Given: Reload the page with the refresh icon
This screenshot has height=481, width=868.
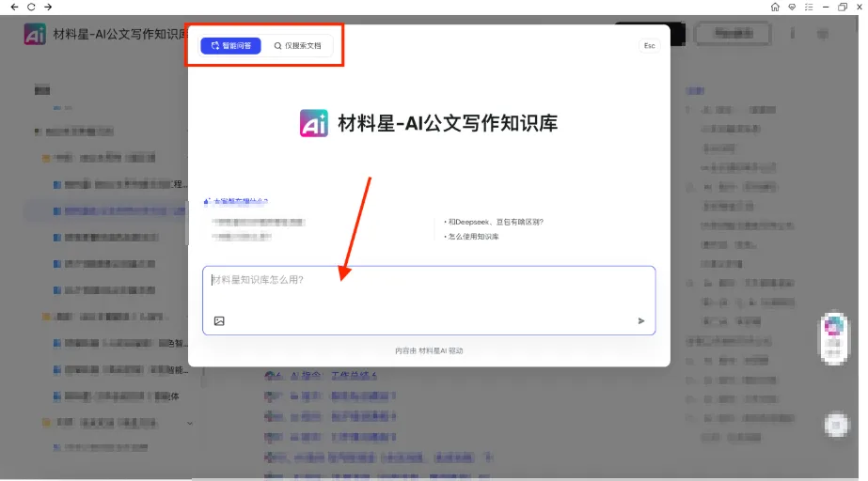Looking at the screenshot, I should (31, 8).
